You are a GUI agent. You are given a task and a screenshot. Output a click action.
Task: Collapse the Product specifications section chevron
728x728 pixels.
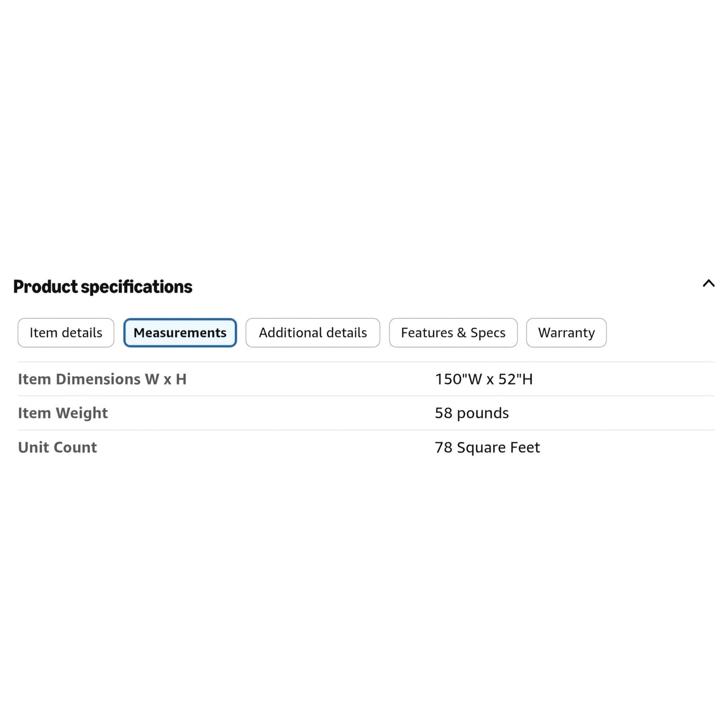(x=708, y=284)
